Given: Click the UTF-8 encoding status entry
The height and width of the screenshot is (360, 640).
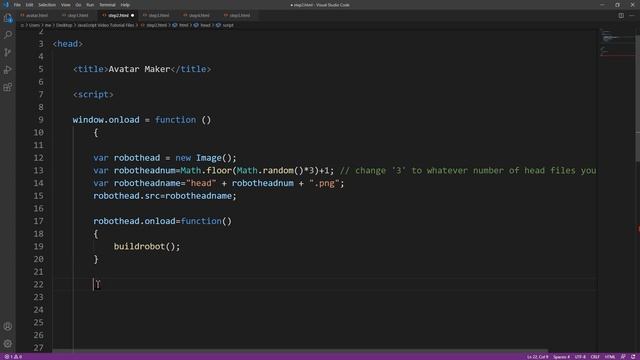Looking at the screenshot, I should (580, 357).
